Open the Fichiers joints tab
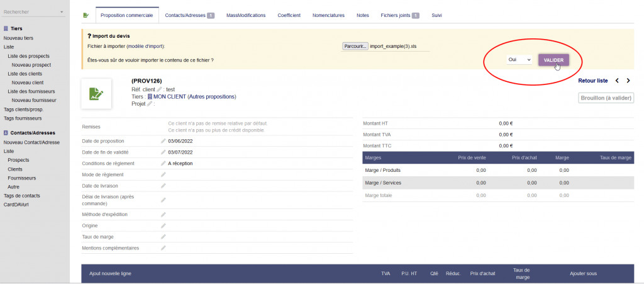This screenshot has width=644, height=284. click(x=399, y=15)
